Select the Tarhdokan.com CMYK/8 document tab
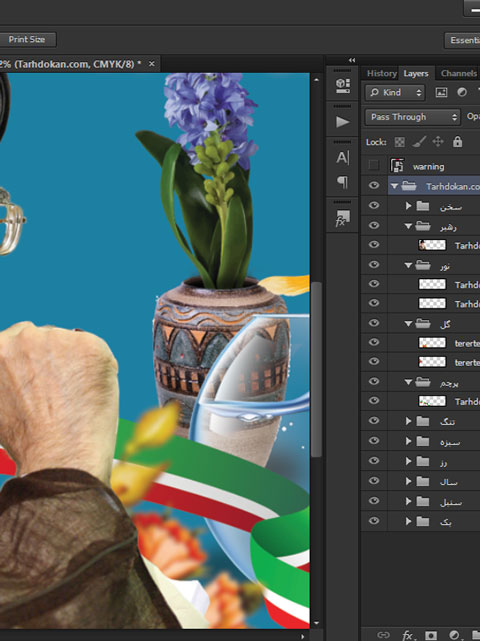 pos(70,64)
